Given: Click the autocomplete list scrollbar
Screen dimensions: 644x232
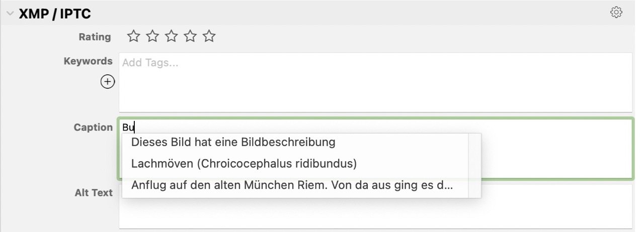Looking at the screenshot, I should click(x=474, y=166).
